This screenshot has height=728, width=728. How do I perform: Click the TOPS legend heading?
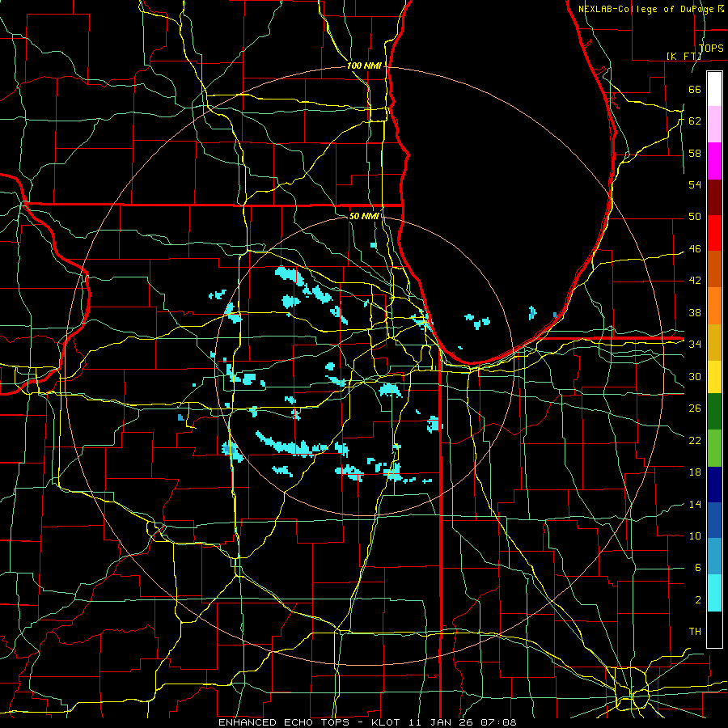tap(710, 48)
